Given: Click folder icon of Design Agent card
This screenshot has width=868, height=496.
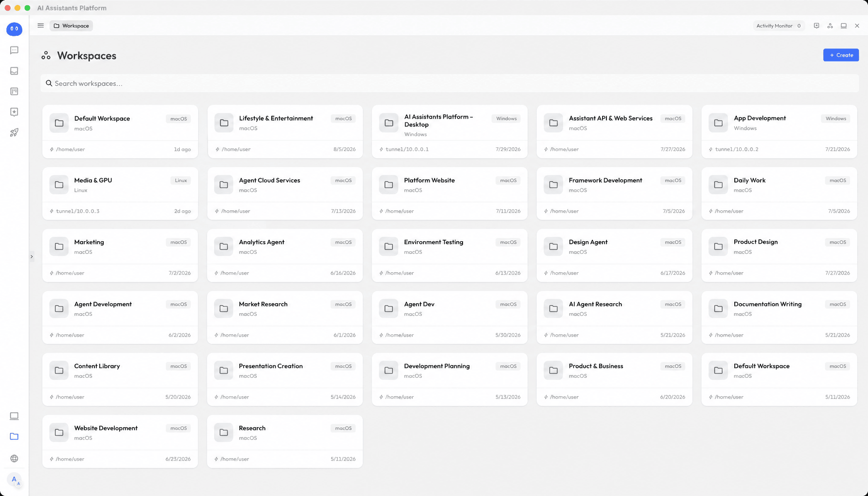Looking at the screenshot, I should pyautogui.click(x=553, y=247).
